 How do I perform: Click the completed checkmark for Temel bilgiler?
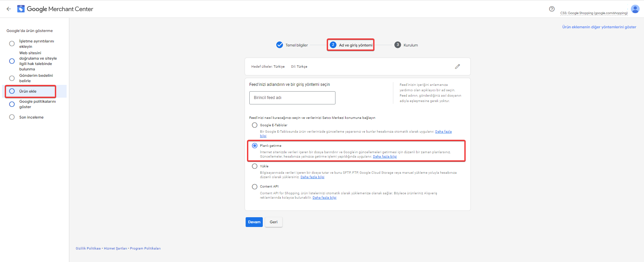[280, 45]
